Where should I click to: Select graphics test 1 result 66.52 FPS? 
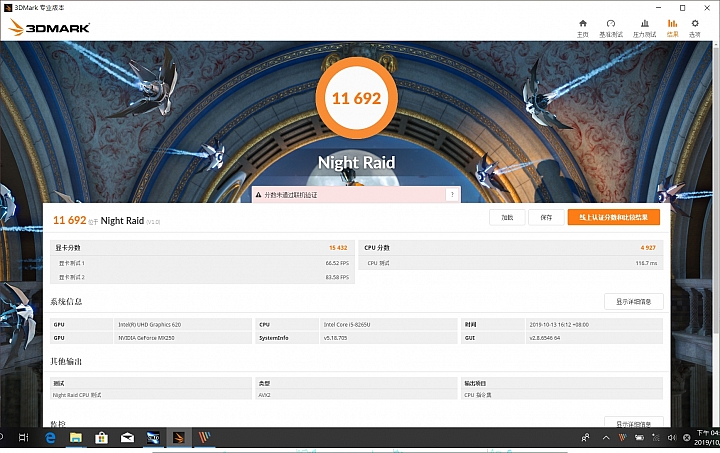[x=337, y=263]
